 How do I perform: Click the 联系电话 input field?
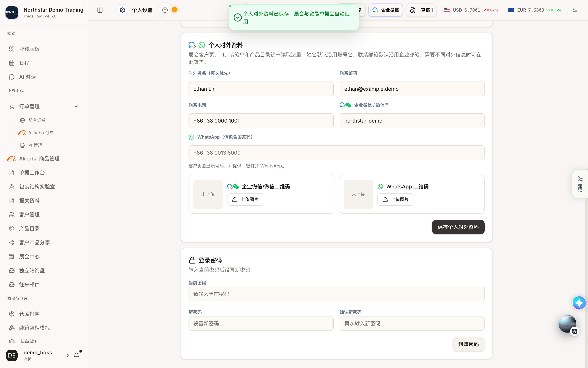261,121
